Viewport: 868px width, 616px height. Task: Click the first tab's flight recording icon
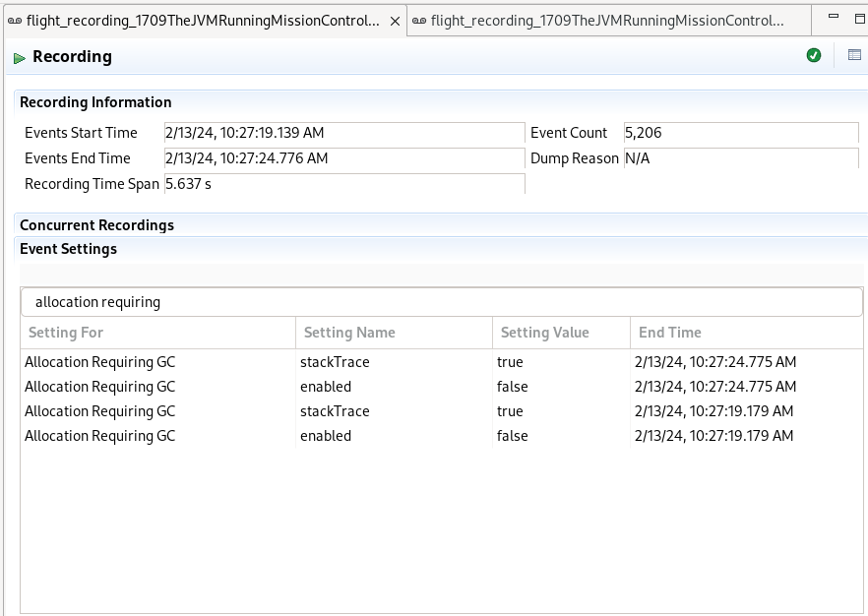click(x=15, y=21)
